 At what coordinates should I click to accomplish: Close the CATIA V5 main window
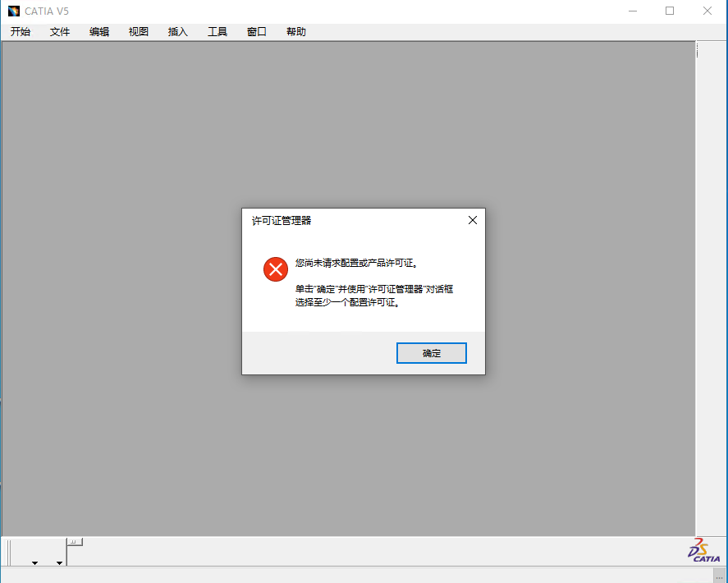(707, 11)
